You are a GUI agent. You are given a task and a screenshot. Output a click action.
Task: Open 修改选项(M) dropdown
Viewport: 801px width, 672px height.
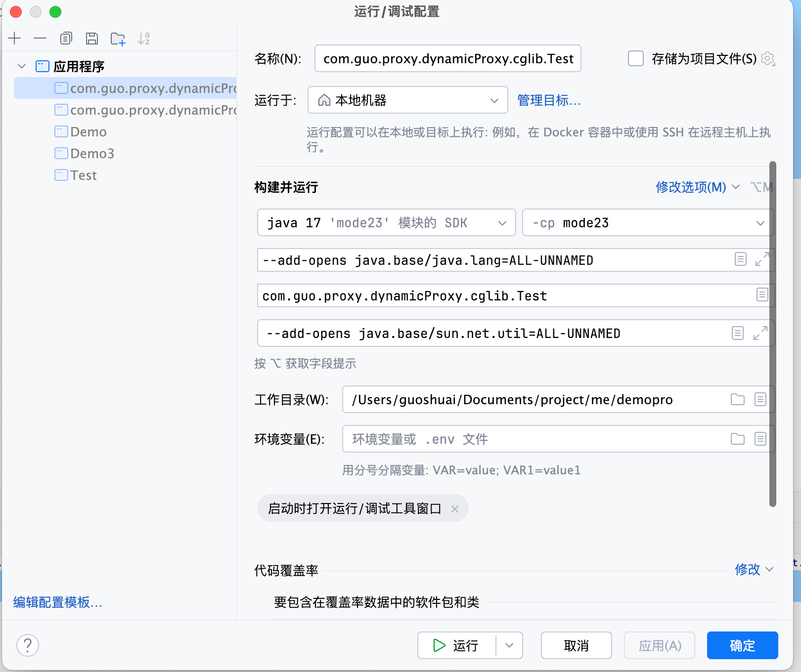[697, 187]
